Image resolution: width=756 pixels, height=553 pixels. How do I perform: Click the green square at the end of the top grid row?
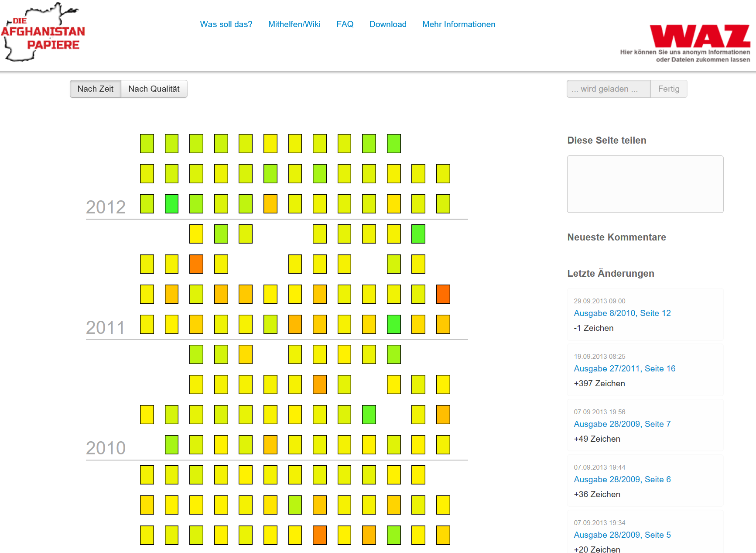click(394, 144)
